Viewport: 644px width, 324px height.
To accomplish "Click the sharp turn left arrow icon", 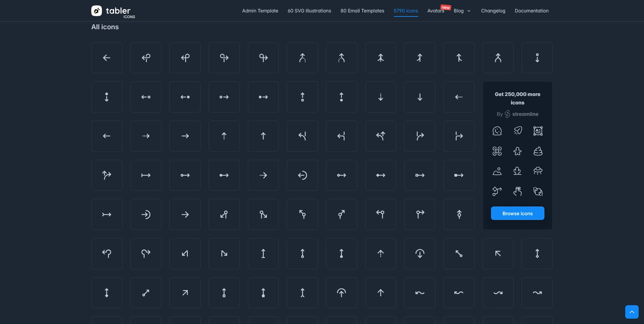I will coord(185,253).
